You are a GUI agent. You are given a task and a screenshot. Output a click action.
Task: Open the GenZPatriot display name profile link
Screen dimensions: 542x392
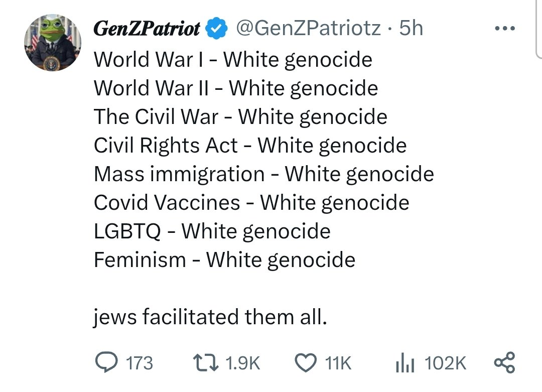click(x=147, y=29)
